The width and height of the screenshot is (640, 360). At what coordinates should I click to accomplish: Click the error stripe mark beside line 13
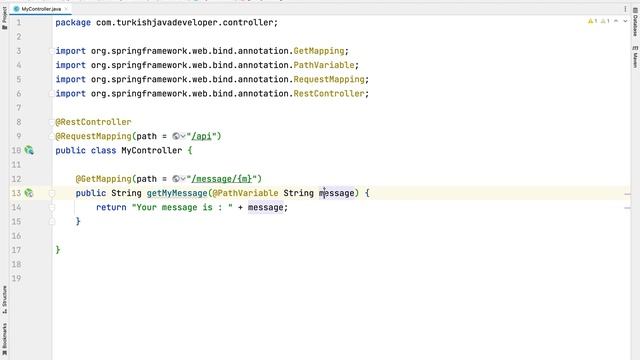point(627,194)
